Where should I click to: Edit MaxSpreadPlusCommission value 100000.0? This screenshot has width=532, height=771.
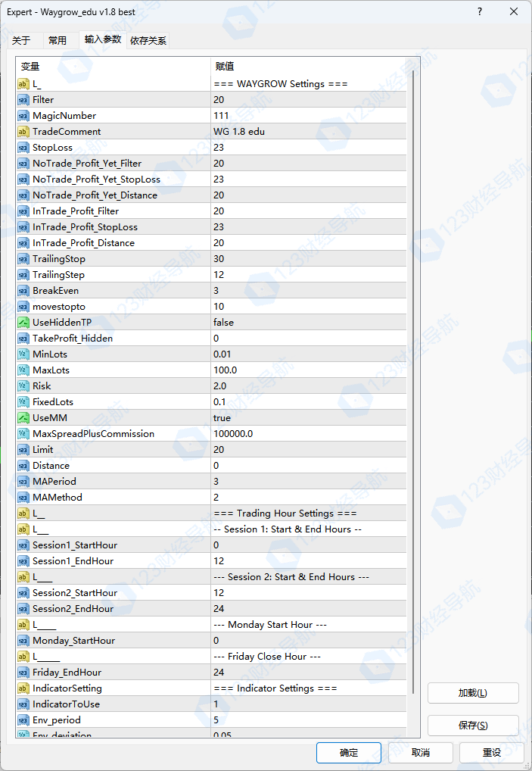coord(309,434)
